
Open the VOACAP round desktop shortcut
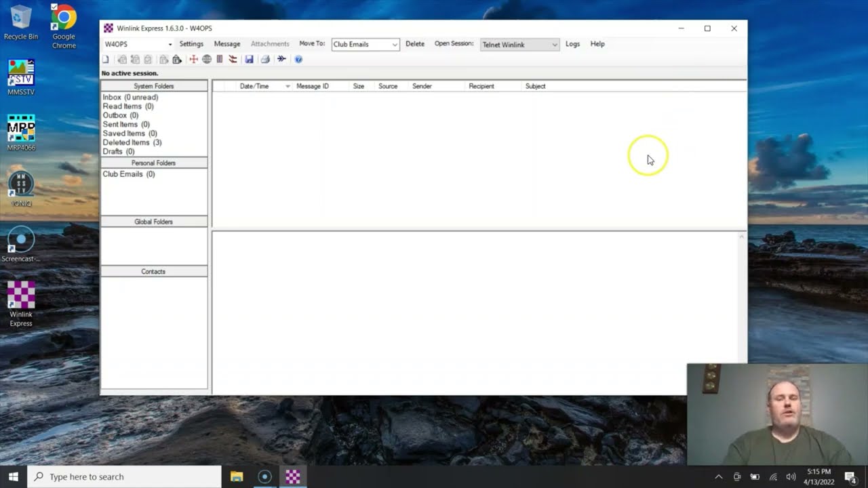point(21,189)
